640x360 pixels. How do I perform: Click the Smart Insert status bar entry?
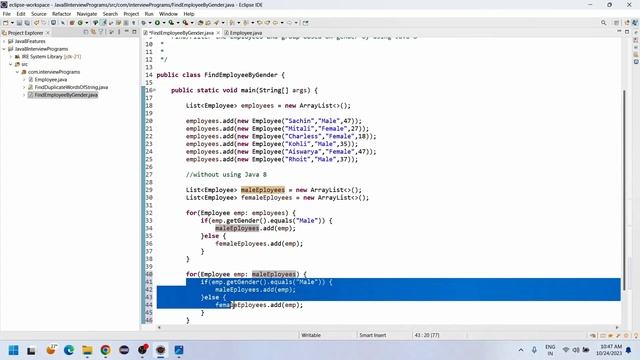(x=372, y=335)
